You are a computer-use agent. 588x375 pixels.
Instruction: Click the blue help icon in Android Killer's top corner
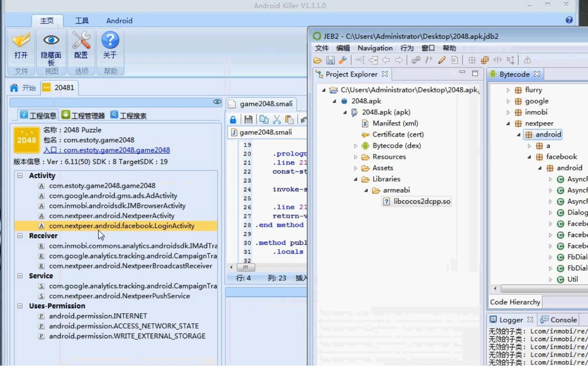point(569,20)
